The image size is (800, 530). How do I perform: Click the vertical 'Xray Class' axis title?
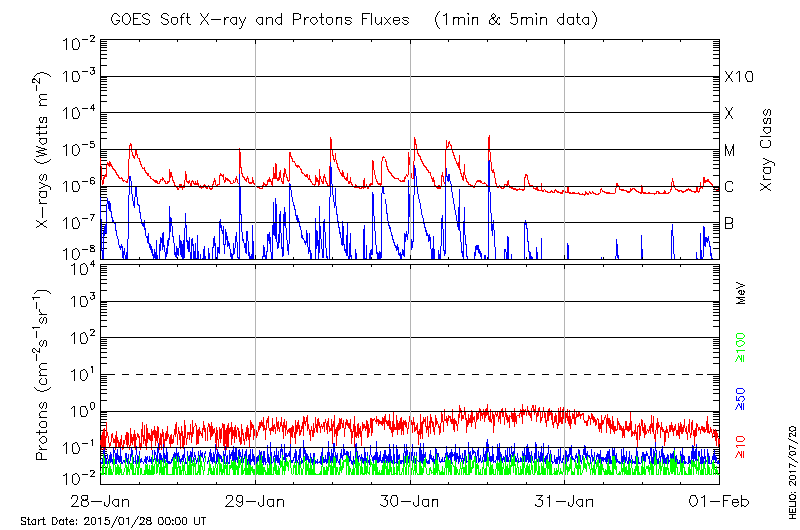point(767,150)
